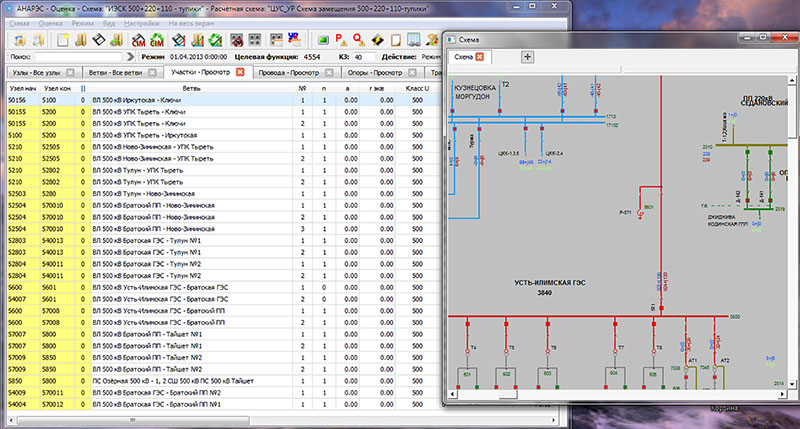Click the Класс U column header
This screenshot has width=800, height=429.
pos(417,88)
